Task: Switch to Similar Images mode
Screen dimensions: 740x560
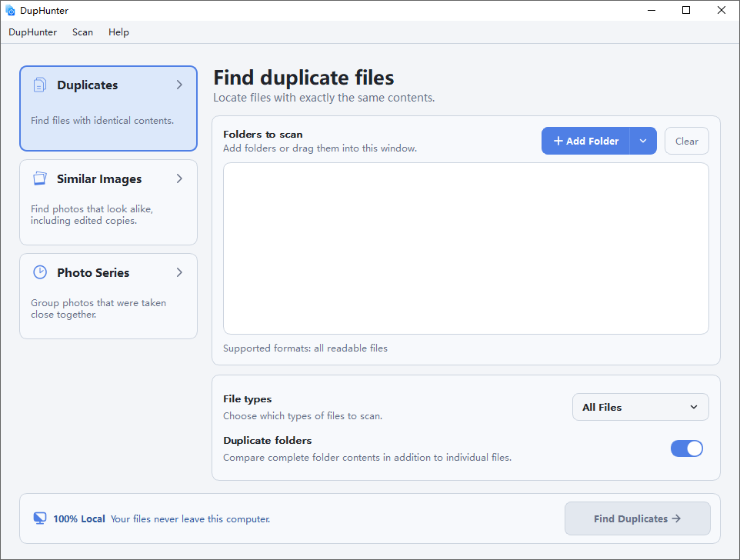Action: pos(108,202)
